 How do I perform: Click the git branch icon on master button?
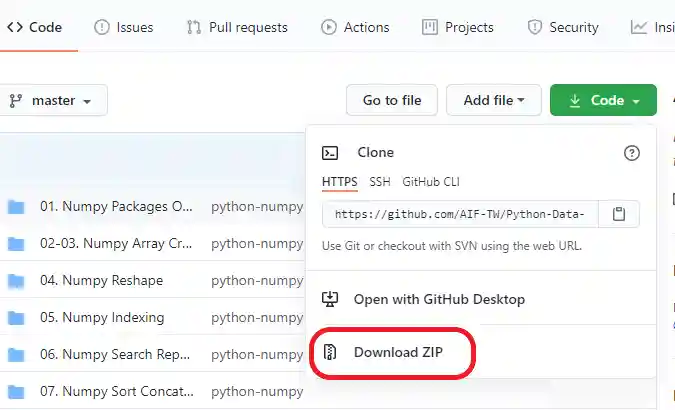(16, 101)
